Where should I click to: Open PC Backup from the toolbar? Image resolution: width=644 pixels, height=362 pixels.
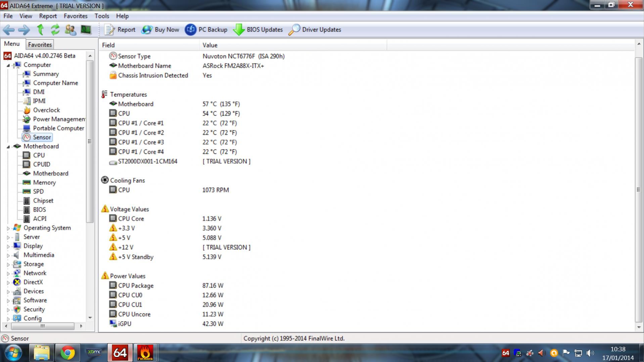point(206,30)
